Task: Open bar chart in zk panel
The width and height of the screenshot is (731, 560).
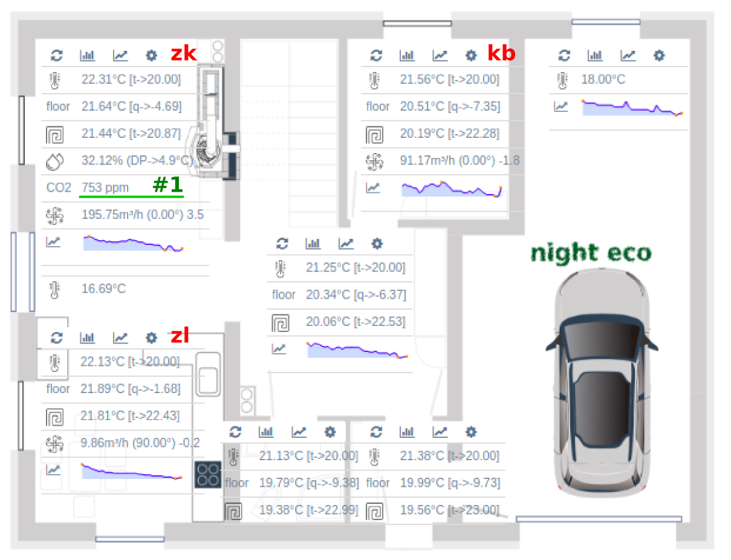Action: [88, 56]
